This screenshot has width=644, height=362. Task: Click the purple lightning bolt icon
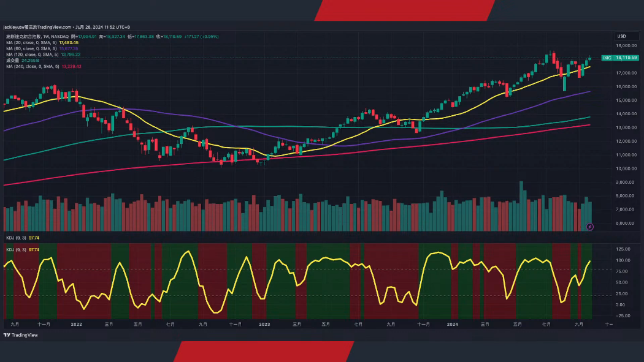tap(590, 227)
